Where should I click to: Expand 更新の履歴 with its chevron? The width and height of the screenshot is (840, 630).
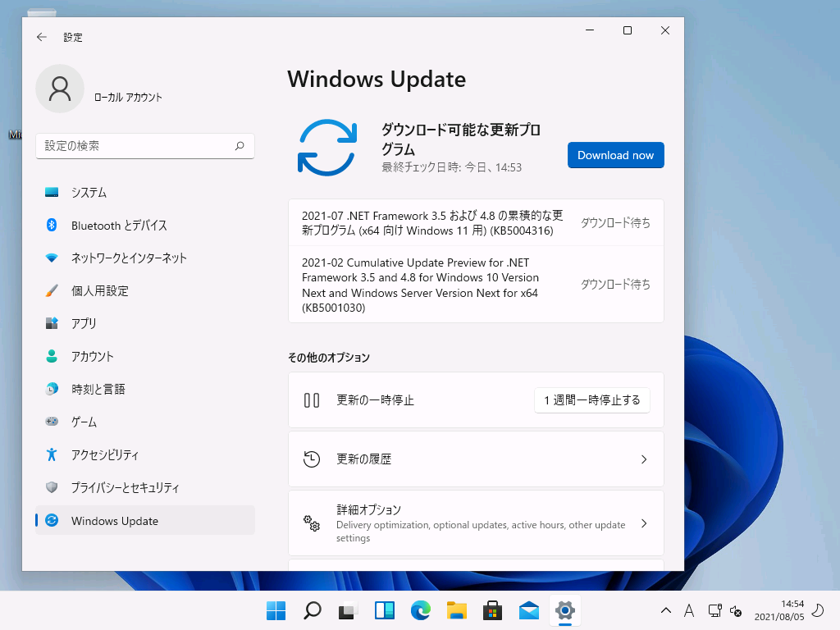[x=644, y=459]
